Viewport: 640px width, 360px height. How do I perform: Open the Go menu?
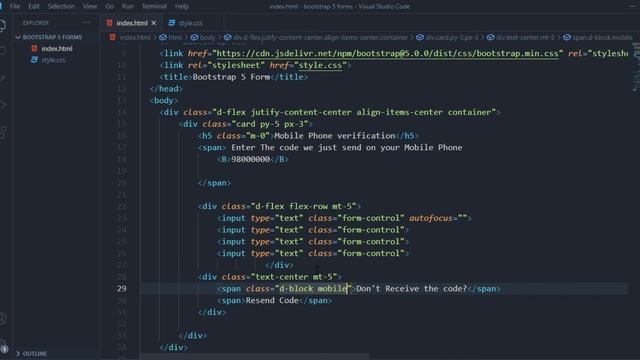[x=109, y=6]
